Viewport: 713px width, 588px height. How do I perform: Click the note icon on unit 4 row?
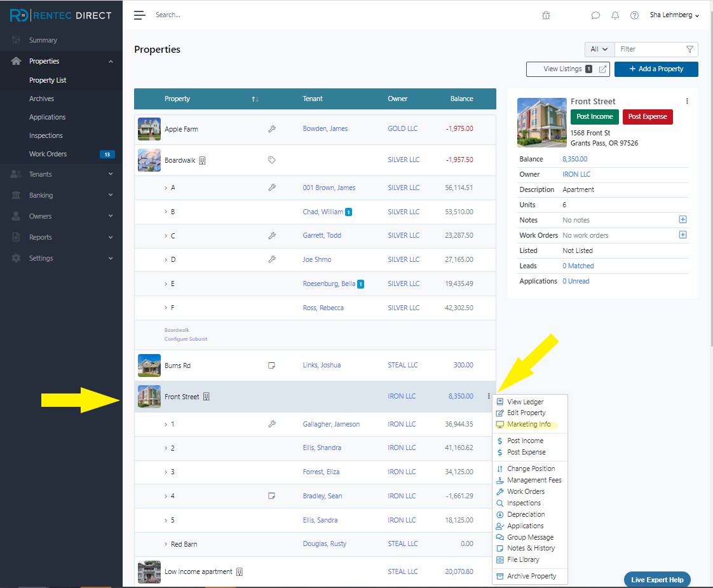tap(271, 496)
